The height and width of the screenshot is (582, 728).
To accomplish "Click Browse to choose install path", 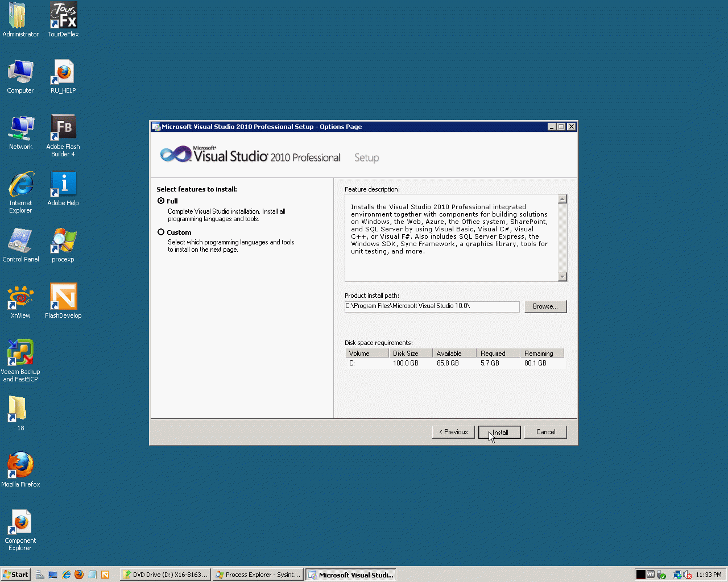I will [x=545, y=306].
